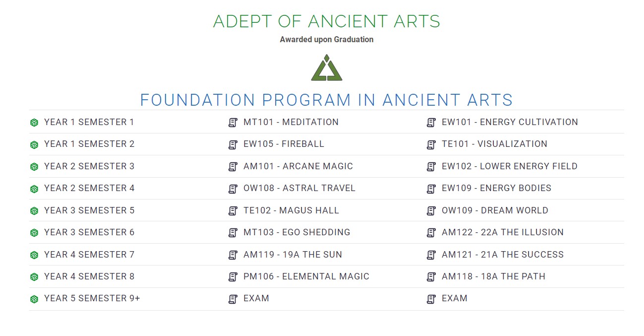This screenshot has width=644, height=336.
Task: Click the Year 4 Semester 7 label
Action: (89, 255)
